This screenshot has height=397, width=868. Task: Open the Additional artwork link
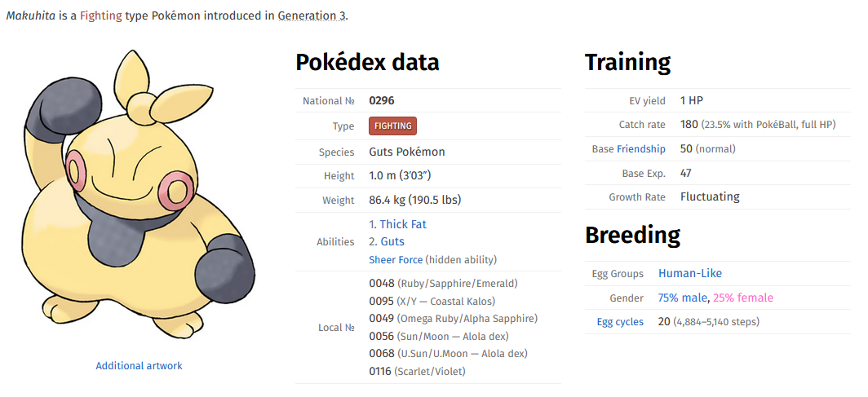(x=139, y=366)
